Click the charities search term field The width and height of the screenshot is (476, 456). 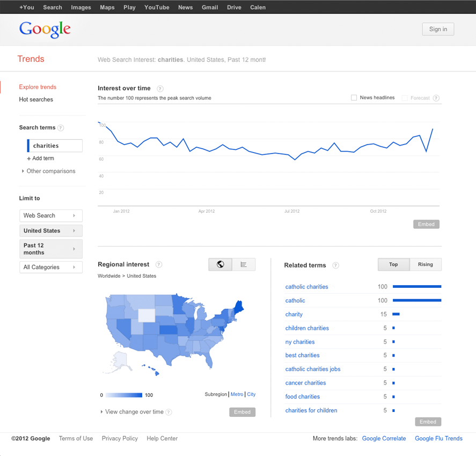pos(55,146)
